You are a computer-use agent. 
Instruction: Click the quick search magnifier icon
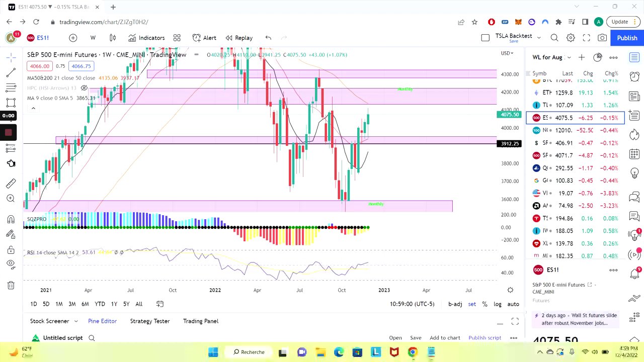click(554, 38)
